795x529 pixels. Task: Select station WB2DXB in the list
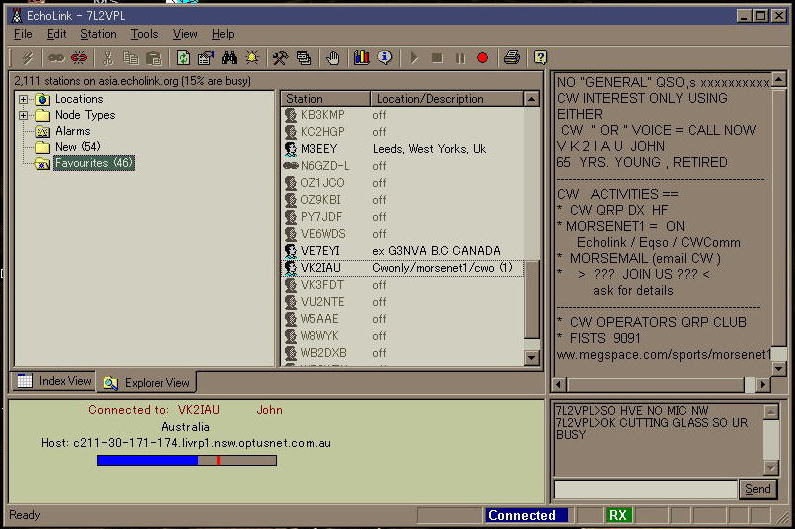(x=403, y=352)
